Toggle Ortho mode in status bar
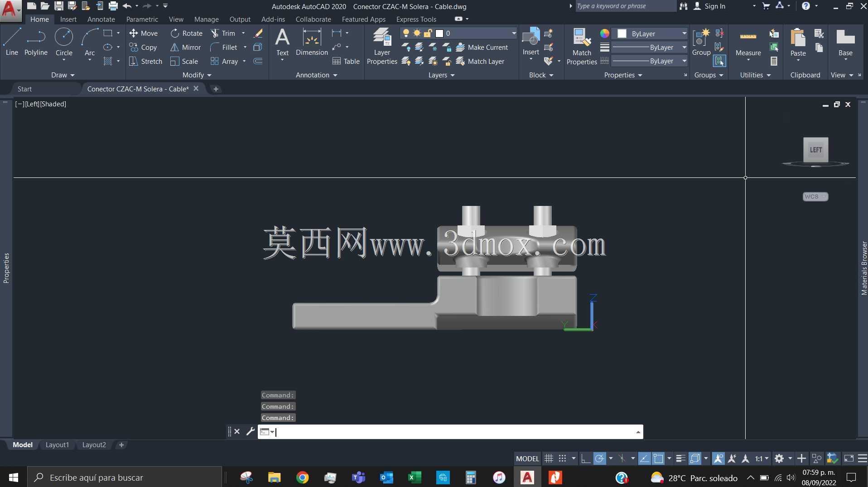This screenshot has height=487, width=868. click(x=585, y=458)
